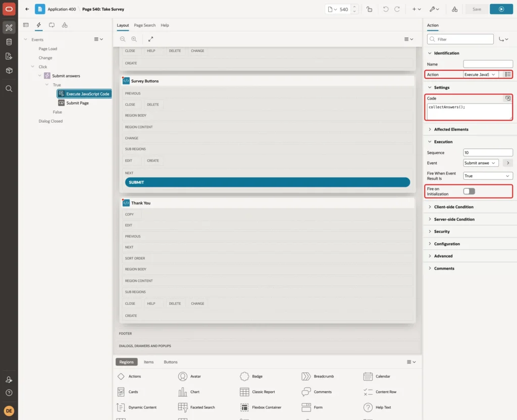
Task: Select the Help tab
Action: 165,25
